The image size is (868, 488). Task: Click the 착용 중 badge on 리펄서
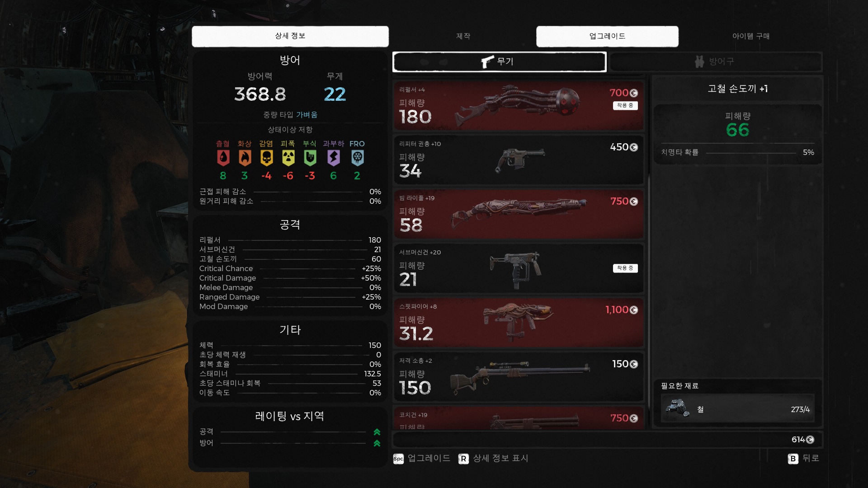pos(625,105)
